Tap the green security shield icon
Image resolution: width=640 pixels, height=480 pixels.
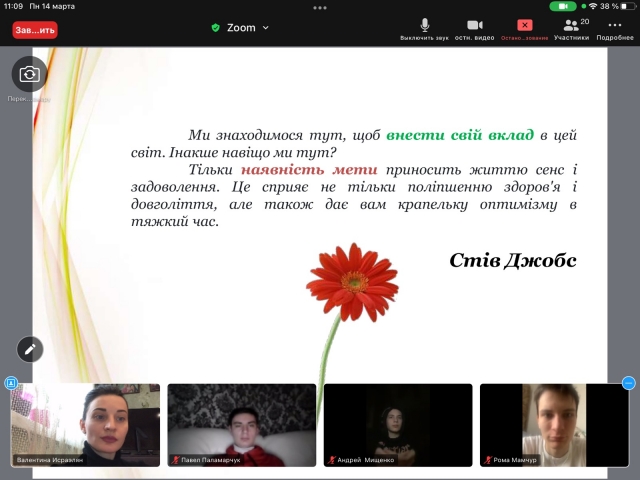[x=216, y=28]
